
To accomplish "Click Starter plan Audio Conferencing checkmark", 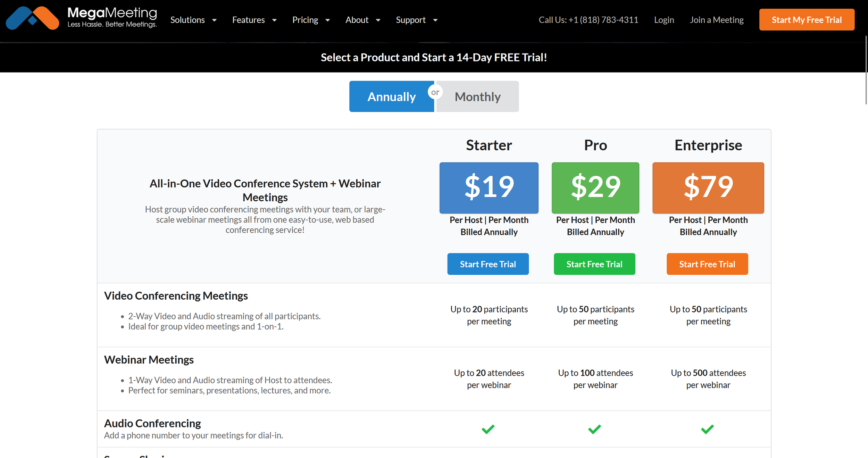I will [488, 429].
